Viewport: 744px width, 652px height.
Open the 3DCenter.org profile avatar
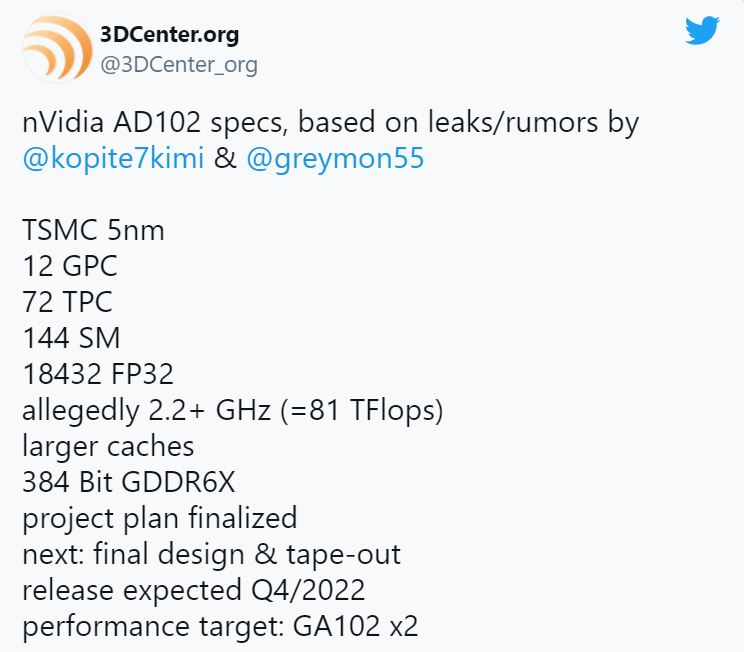(57, 48)
